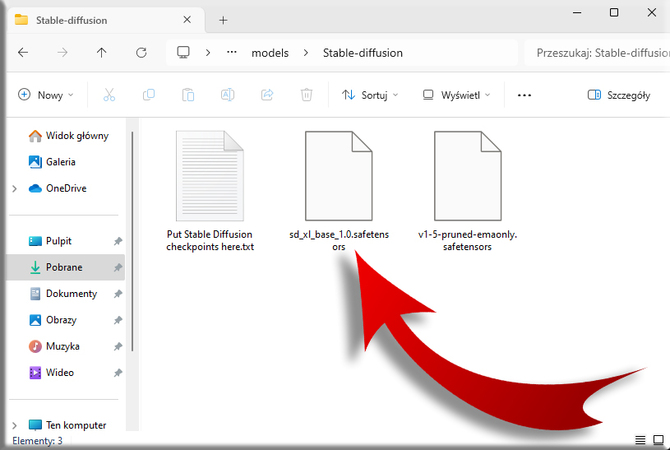
Task: Unpin Pulpit from quick access
Action: coord(118,241)
